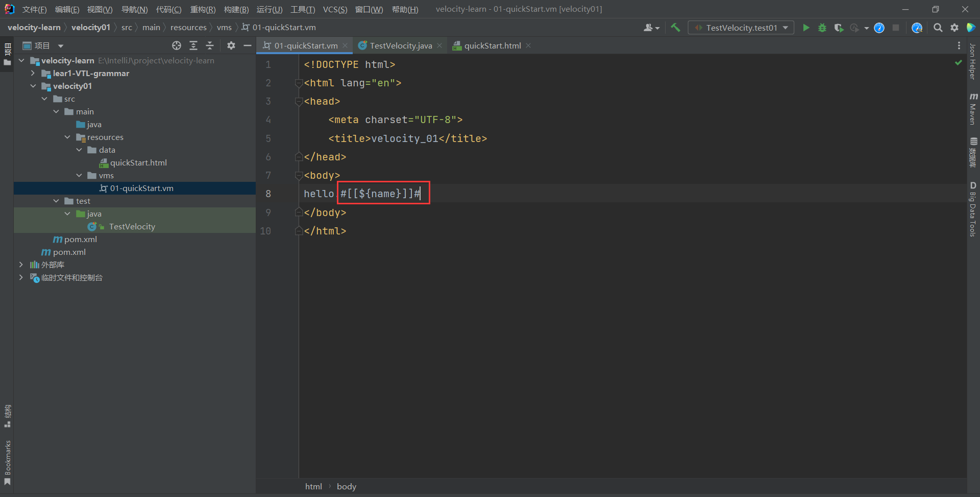The image size is (980, 497).
Task: Select 01-quickStart.vm in project tree
Action: (x=141, y=188)
